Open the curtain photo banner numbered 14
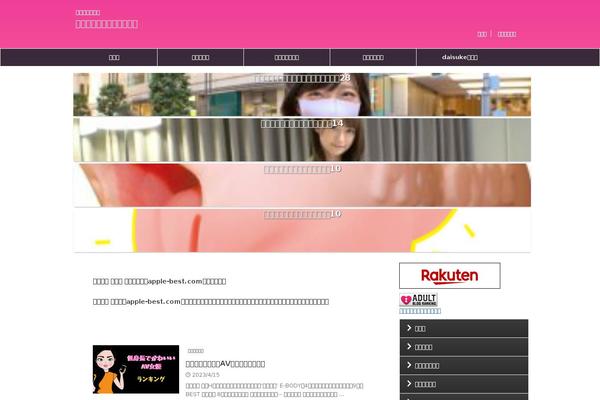Viewport: 600px width, 400px height. (x=302, y=140)
